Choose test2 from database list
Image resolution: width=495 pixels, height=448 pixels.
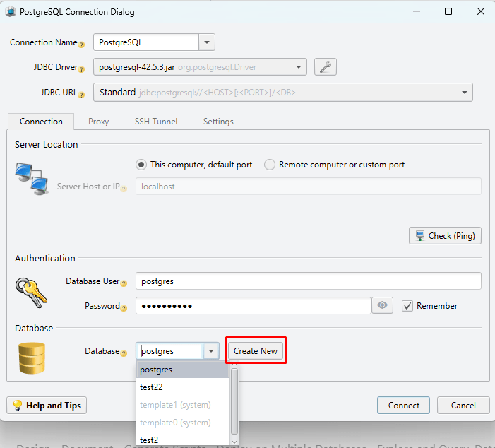(183, 440)
